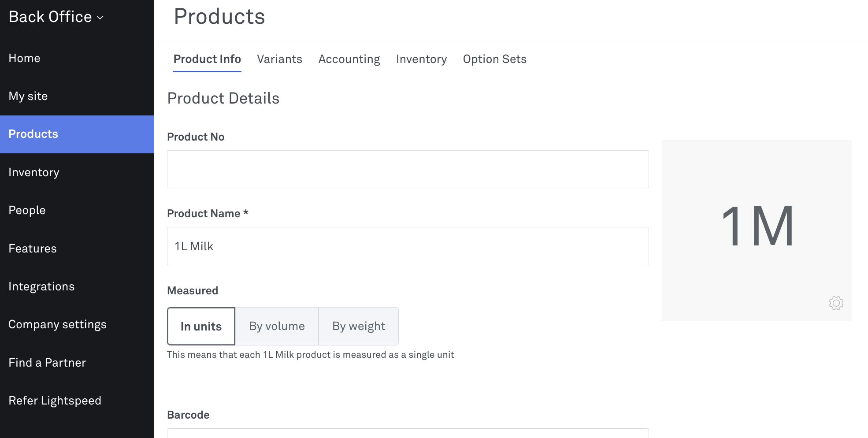Go to the Inventory product tab
868x438 pixels.
coord(421,59)
